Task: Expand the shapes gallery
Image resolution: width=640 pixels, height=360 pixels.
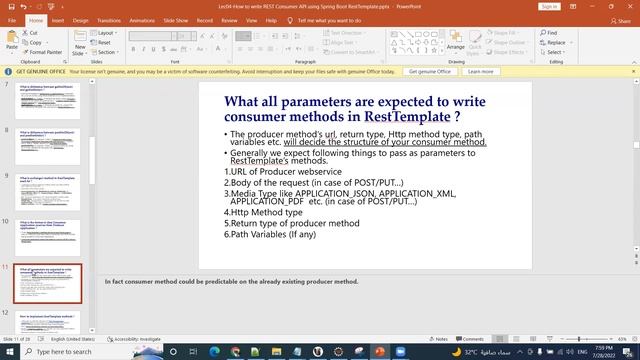Action: point(442,51)
